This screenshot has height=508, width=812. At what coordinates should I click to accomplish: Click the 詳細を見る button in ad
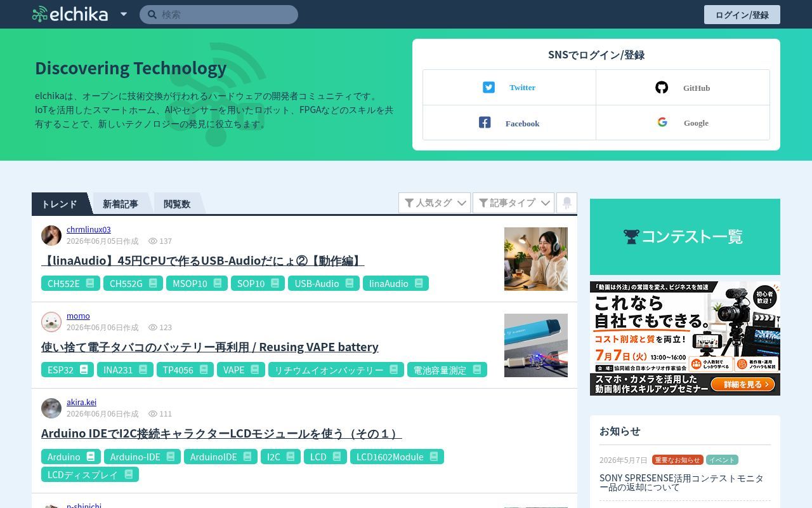(x=743, y=384)
